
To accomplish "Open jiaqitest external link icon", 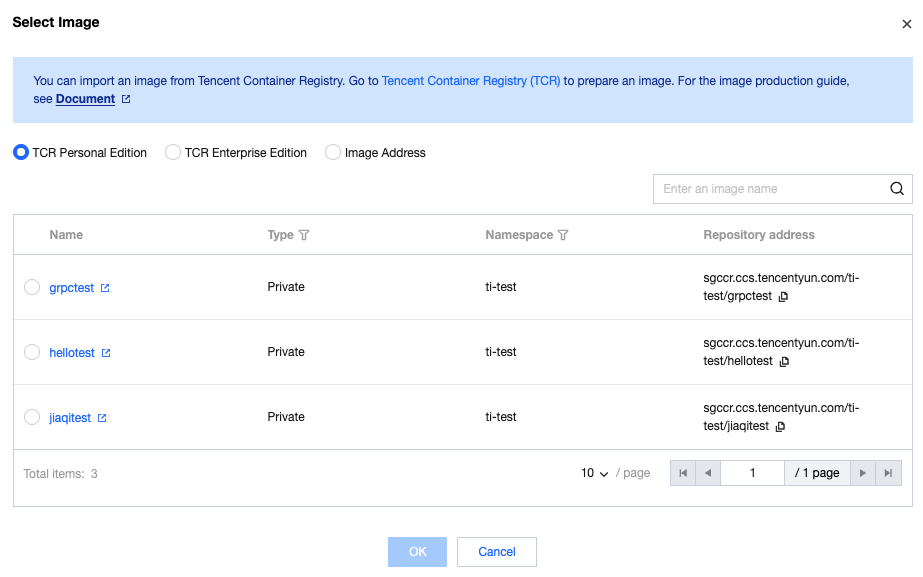I will click(x=102, y=418).
